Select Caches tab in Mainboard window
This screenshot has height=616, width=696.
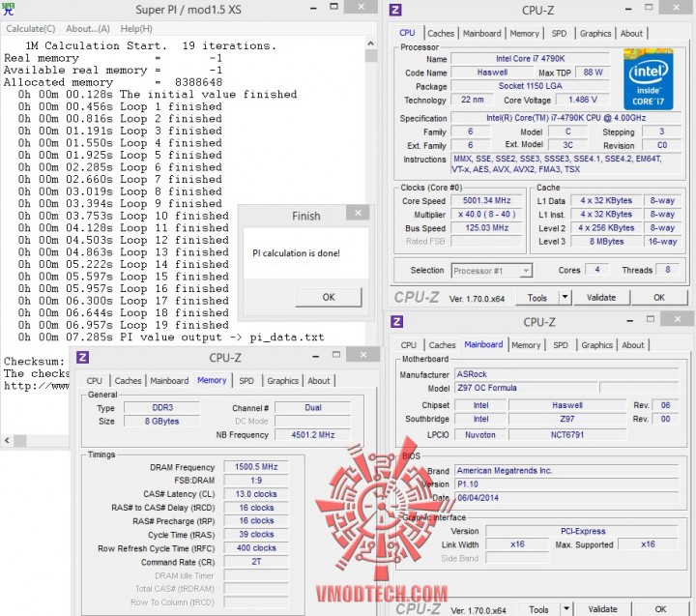[442, 345]
